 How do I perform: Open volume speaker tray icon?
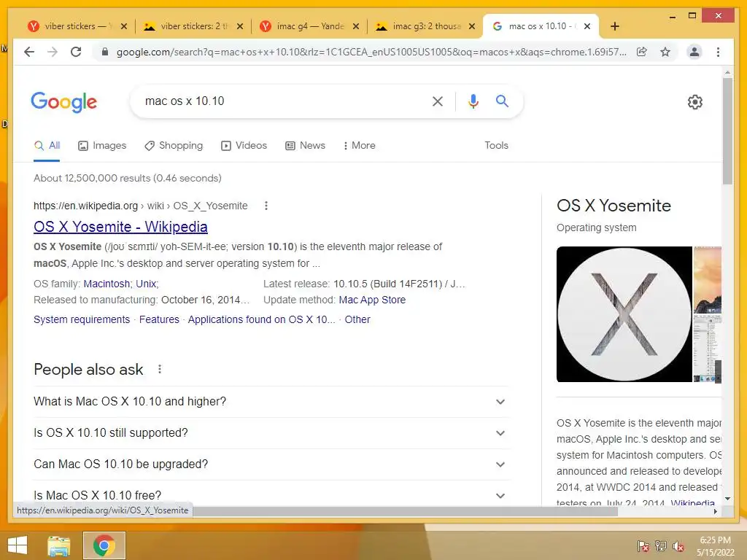coord(678,546)
